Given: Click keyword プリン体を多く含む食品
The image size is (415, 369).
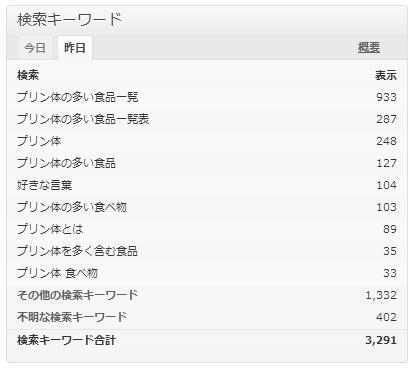Looking at the screenshot, I should [77, 251].
